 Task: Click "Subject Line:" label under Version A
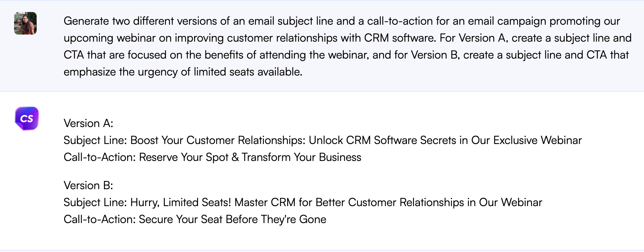click(95, 140)
